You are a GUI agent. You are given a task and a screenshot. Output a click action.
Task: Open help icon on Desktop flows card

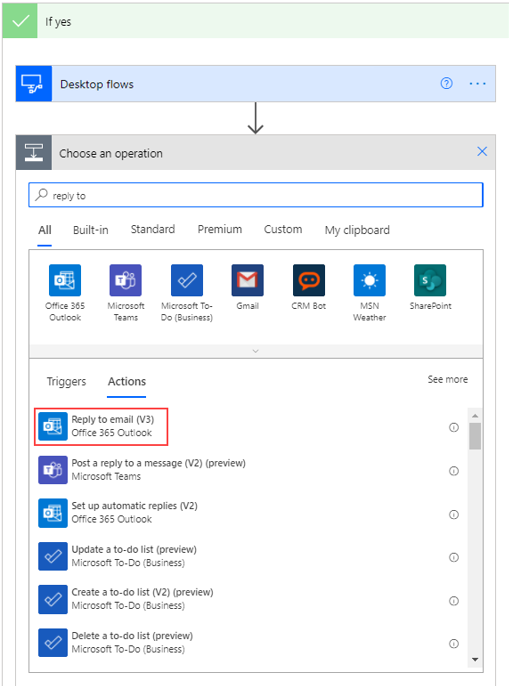[x=446, y=83]
